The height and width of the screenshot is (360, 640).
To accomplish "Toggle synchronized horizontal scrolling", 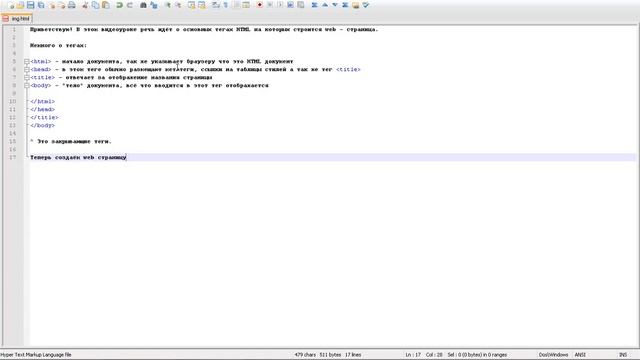I will 202,5.
